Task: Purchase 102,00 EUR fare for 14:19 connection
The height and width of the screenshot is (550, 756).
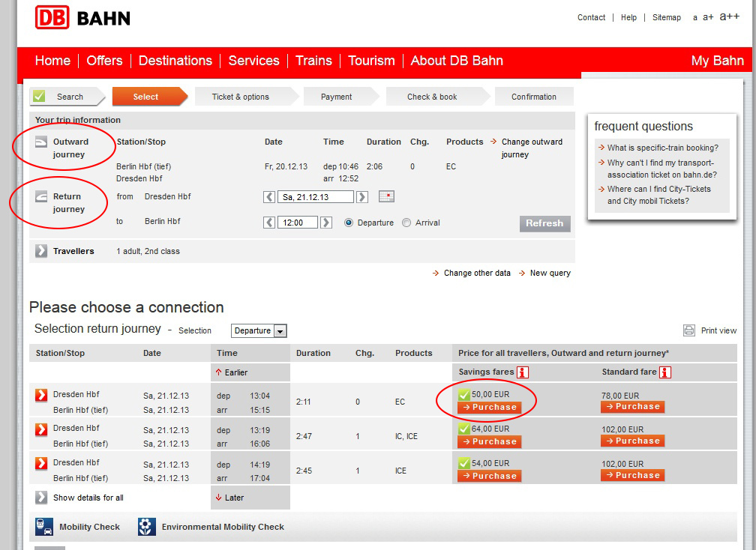Action: coord(632,475)
